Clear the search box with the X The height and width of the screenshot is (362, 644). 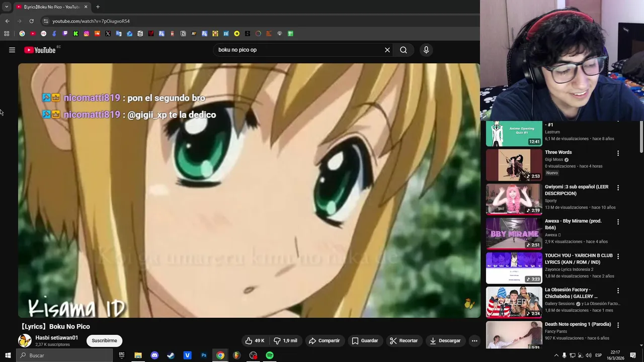(x=387, y=50)
